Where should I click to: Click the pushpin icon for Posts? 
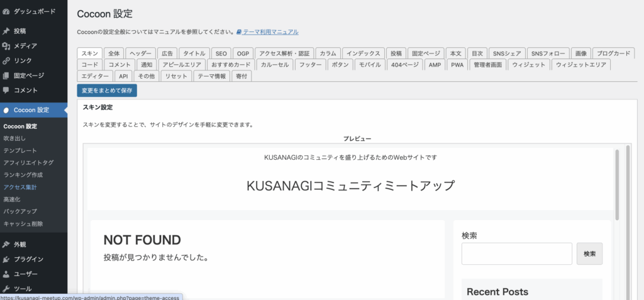(6, 31)
